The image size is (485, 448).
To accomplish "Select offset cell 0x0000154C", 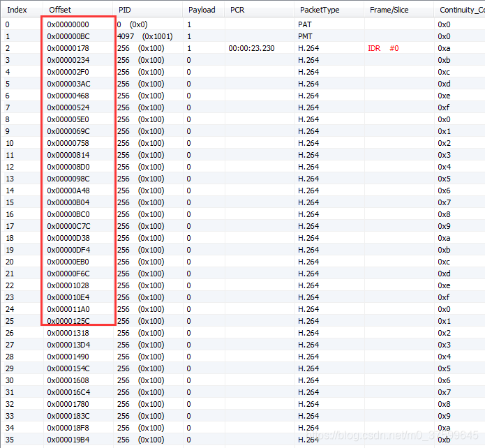I will tap(68, 368).
